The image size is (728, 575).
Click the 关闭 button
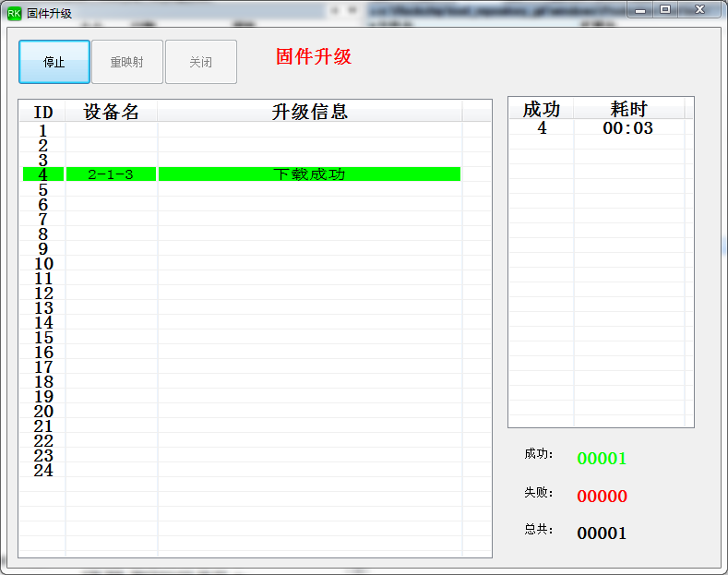coord(201,62)
